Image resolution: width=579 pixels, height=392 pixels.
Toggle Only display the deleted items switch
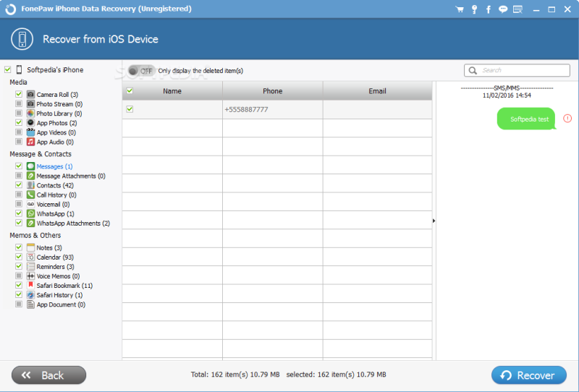tap(140, 70)
